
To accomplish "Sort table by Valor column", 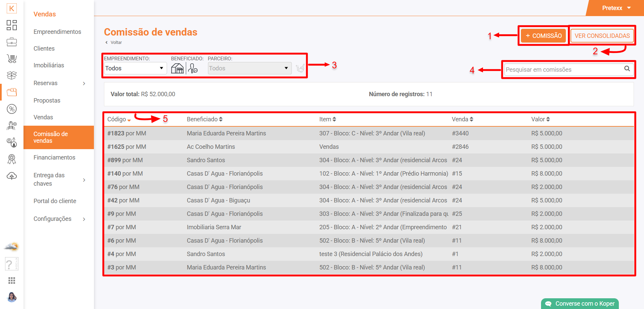I will pos(540,119).
